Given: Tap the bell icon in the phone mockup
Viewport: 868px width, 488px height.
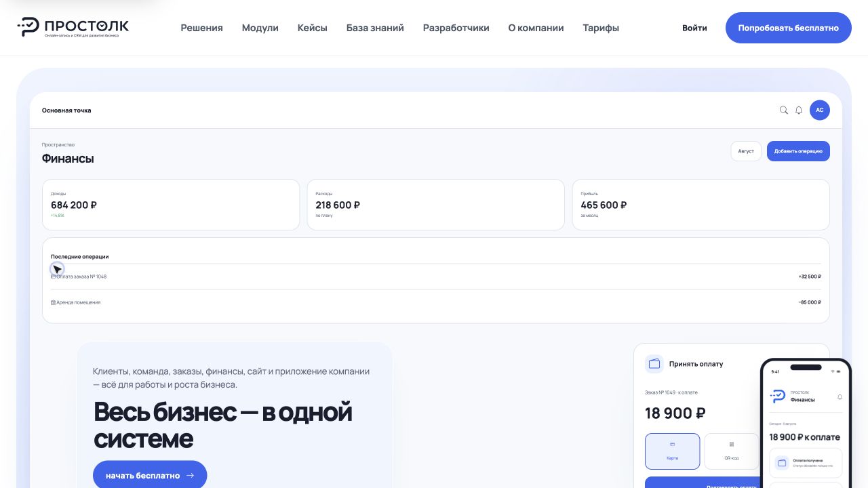Looking at the screenshot, I should (840, 396).
